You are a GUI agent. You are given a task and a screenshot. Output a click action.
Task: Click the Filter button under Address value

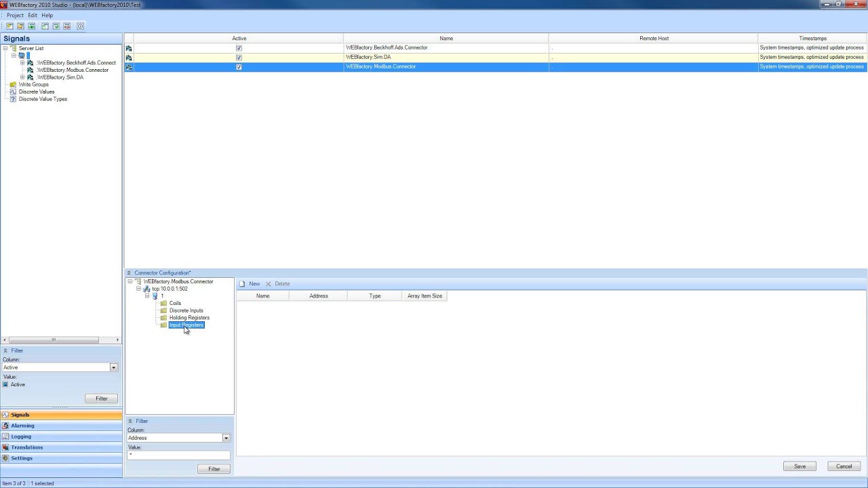214,469
